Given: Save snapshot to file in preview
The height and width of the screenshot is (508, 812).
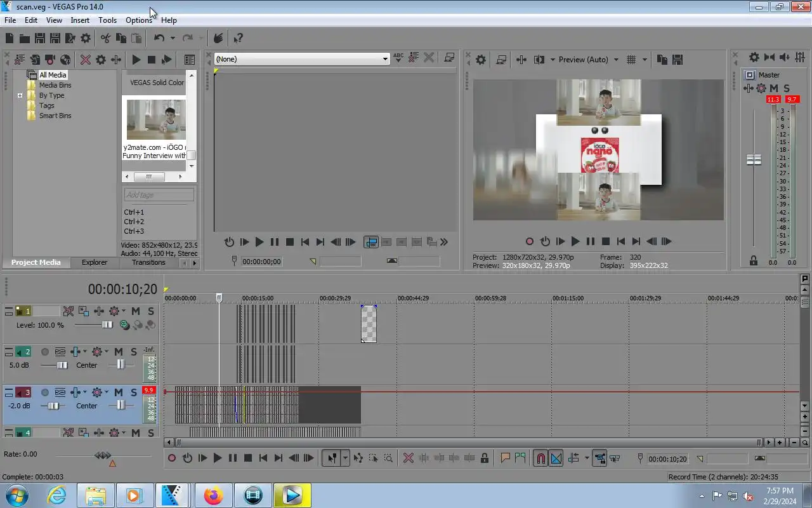Looking at the screenshot, I should [678, 60].
